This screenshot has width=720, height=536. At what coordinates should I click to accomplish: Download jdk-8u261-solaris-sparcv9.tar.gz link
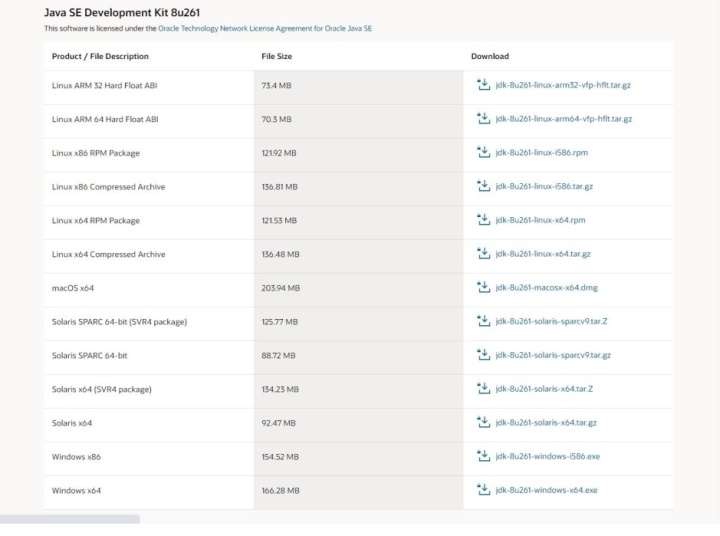click(553, 355)
